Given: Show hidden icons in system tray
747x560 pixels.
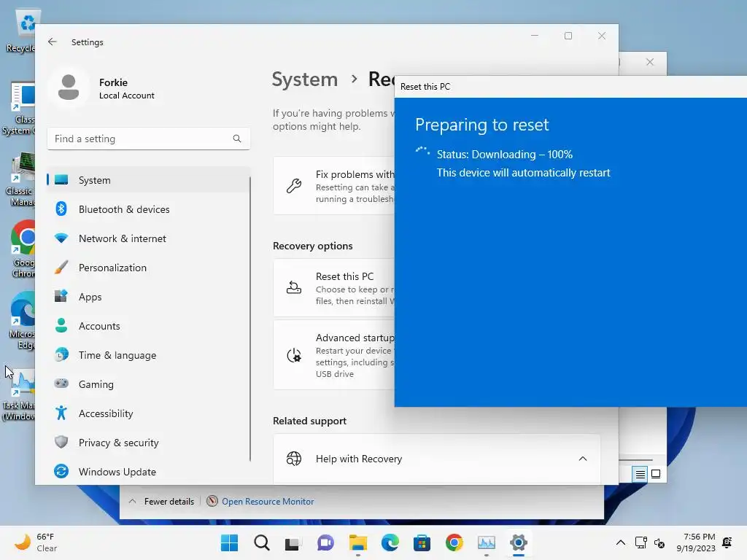Looking at the screenshot, I should click(620, 542).
